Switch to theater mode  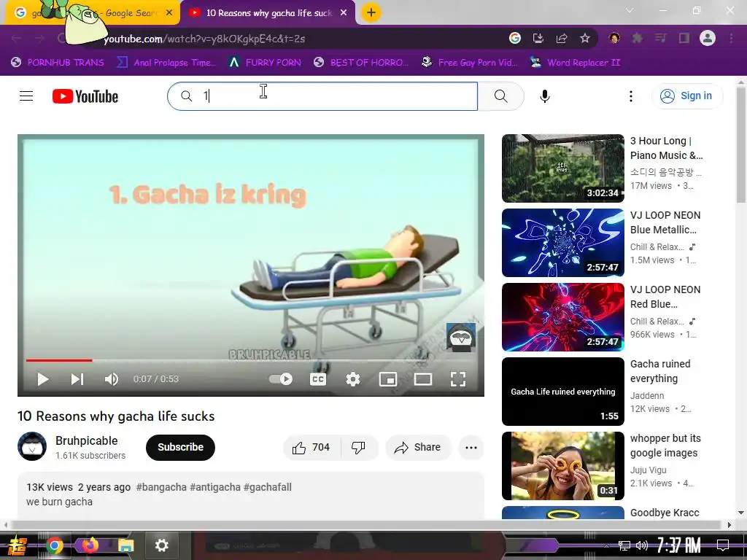pyautogui.click(x=423, y=379)
